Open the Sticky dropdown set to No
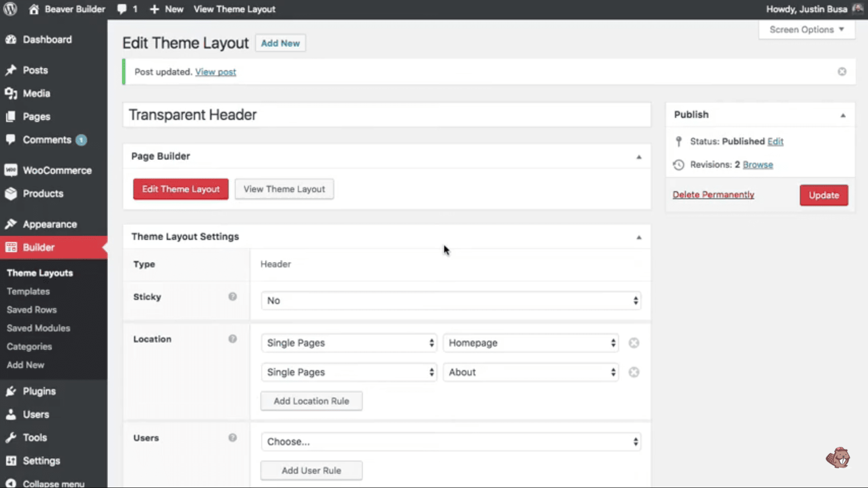The height and width of the screenshot is (488, 868). [x=451, y=300]
